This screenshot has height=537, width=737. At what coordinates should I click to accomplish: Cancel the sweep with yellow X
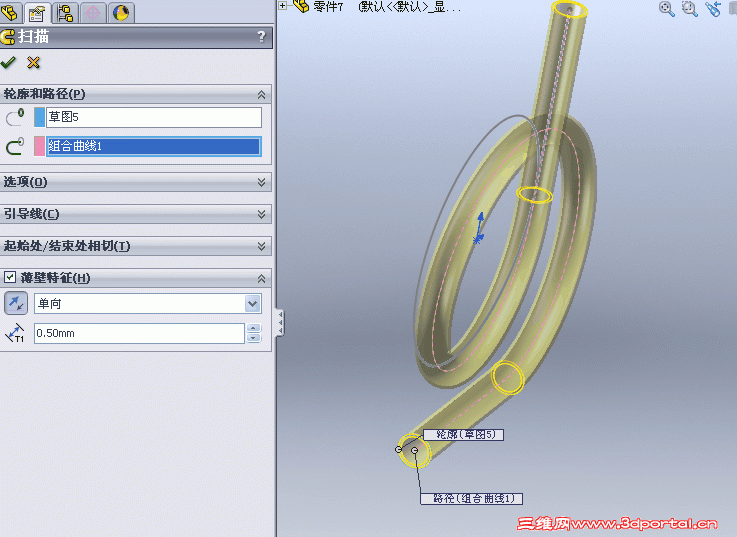[x=33, y=63]
